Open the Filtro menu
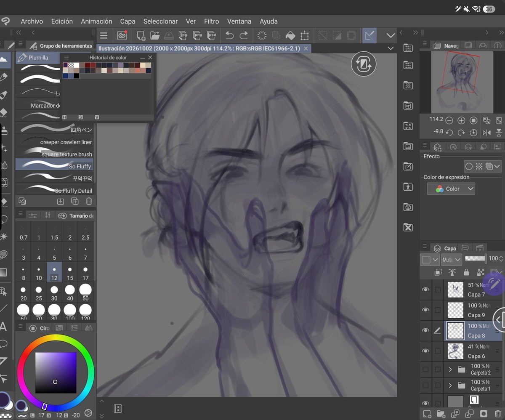505x420 pixels. click(211, 21)
